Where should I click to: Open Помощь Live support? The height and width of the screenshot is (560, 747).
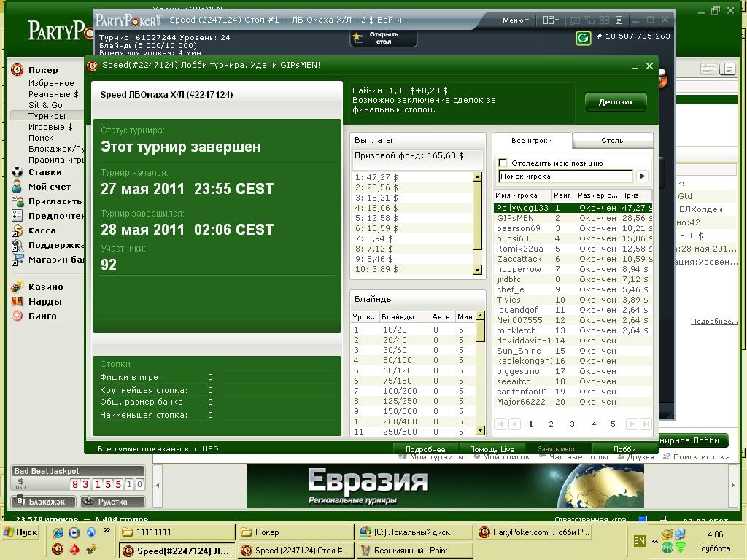(492, 449)
